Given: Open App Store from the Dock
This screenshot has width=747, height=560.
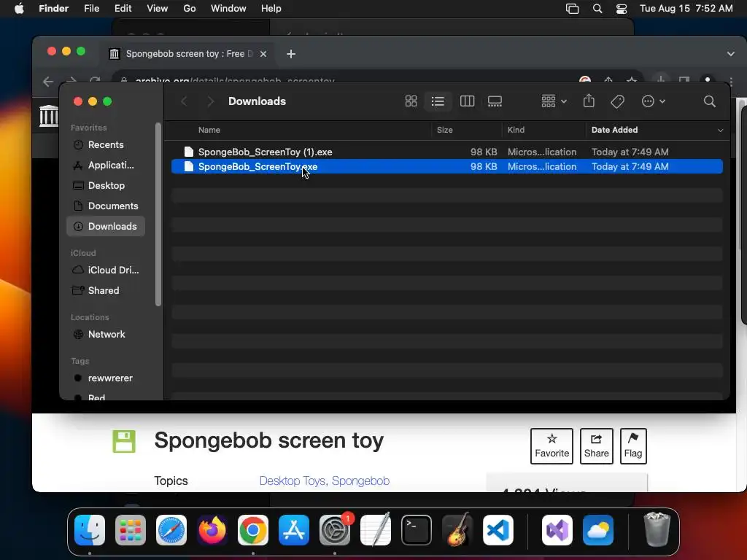Looking at the screenshot, I should click(294, 529).
